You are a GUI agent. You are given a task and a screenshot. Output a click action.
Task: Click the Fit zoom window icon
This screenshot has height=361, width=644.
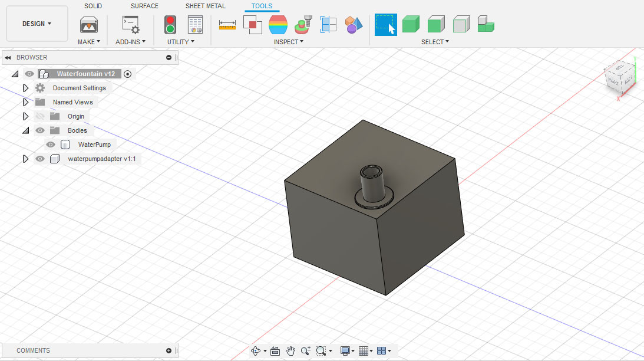point(321,351)
